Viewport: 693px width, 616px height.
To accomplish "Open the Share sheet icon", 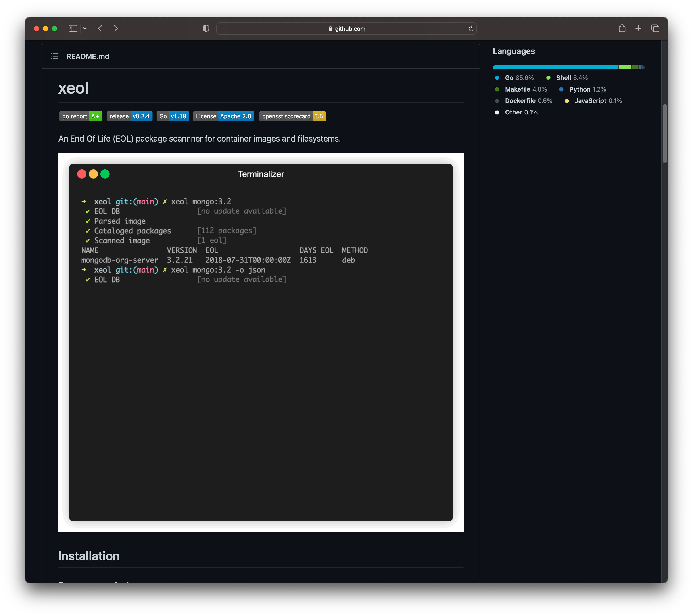I will click(x=622, y=28).
